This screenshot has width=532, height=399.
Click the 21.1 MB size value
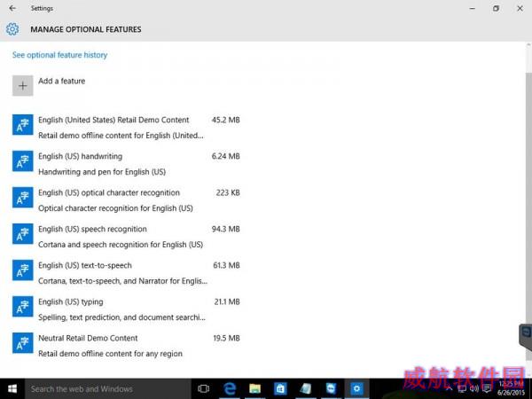click(227, 301)
